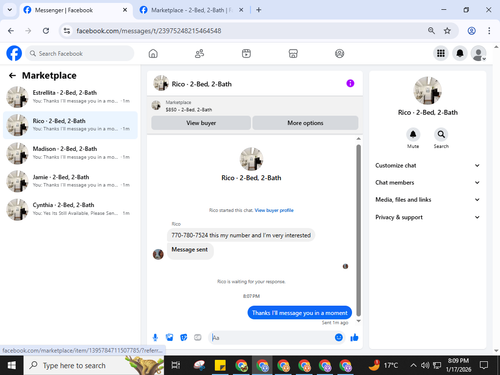Screen dimensions: 500x375
Task: Switch to Marketplace - 2-Bed, 2-Bath tab
Action: [x=191, y=10]
